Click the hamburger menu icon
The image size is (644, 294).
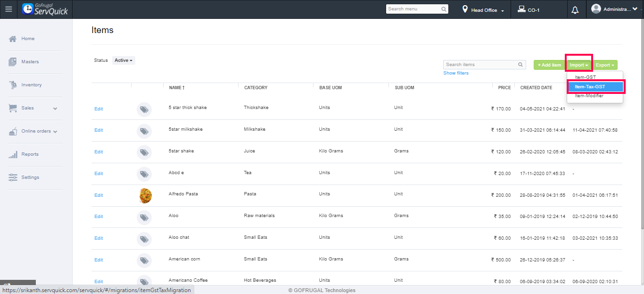tap(8, 9)
